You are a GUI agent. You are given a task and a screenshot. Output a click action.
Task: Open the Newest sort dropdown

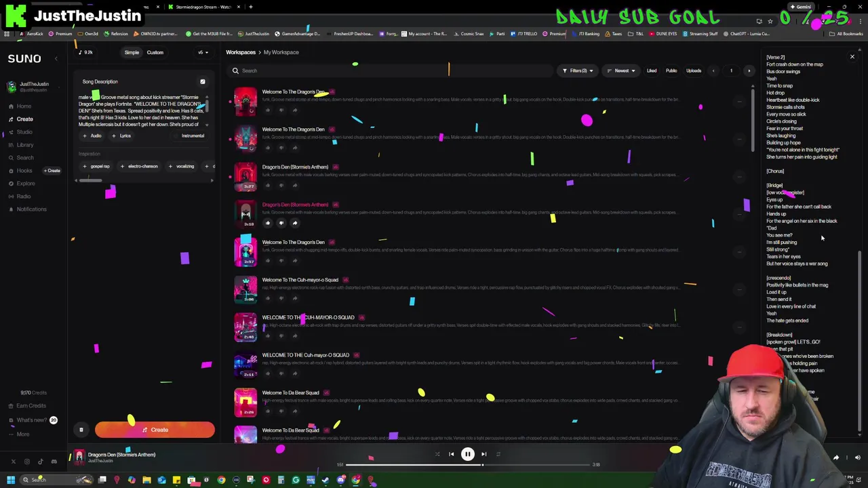click(x=621, y=70)
